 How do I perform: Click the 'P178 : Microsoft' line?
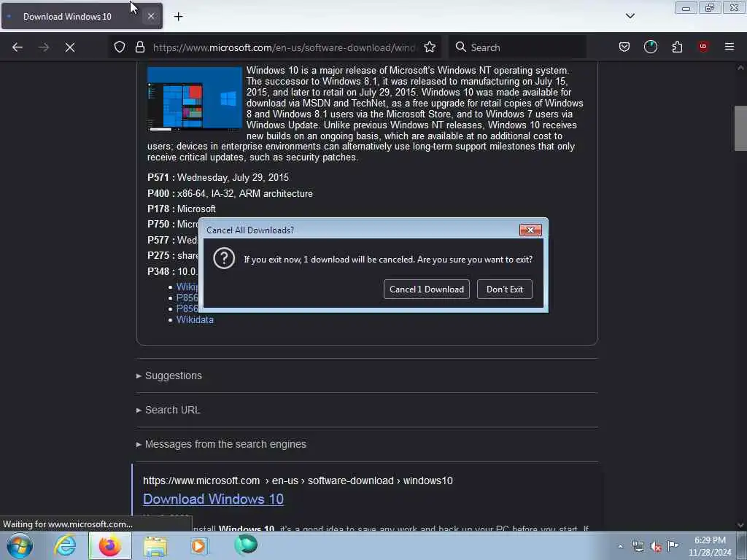tap(181, 209)
